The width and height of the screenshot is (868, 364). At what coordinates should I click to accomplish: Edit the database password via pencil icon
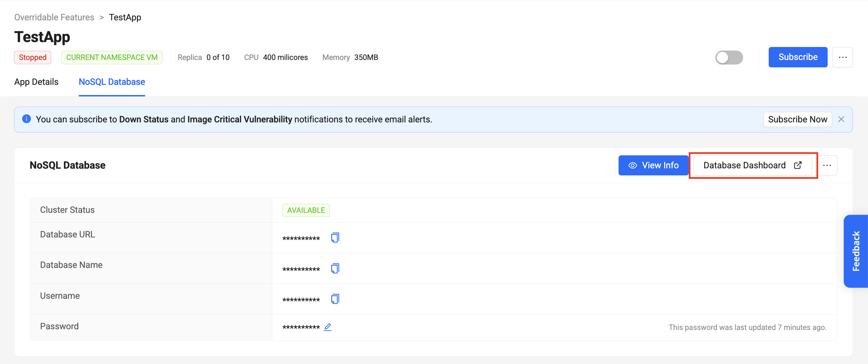click(x=328, y=326)
